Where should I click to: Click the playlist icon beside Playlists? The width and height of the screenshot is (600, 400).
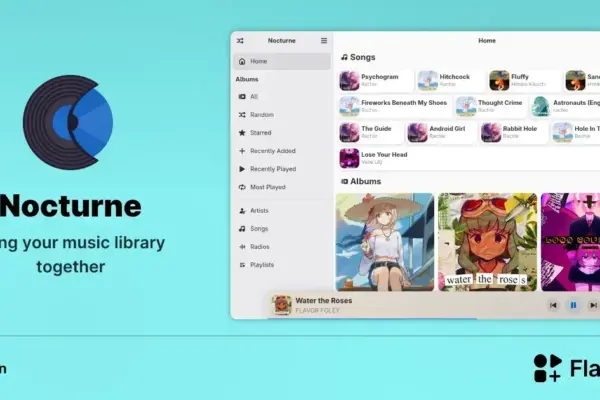tap(242, 264)
